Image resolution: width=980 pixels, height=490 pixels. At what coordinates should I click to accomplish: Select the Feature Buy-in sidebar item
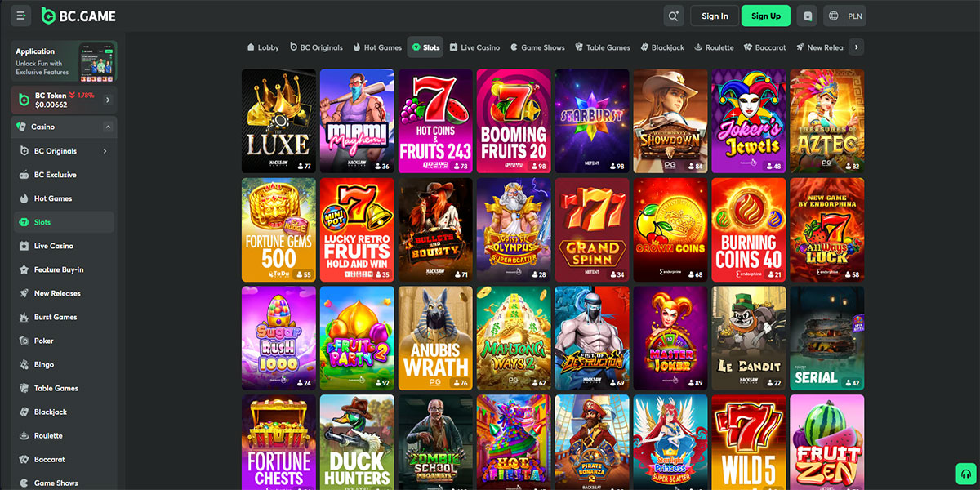tap(58, 269)
